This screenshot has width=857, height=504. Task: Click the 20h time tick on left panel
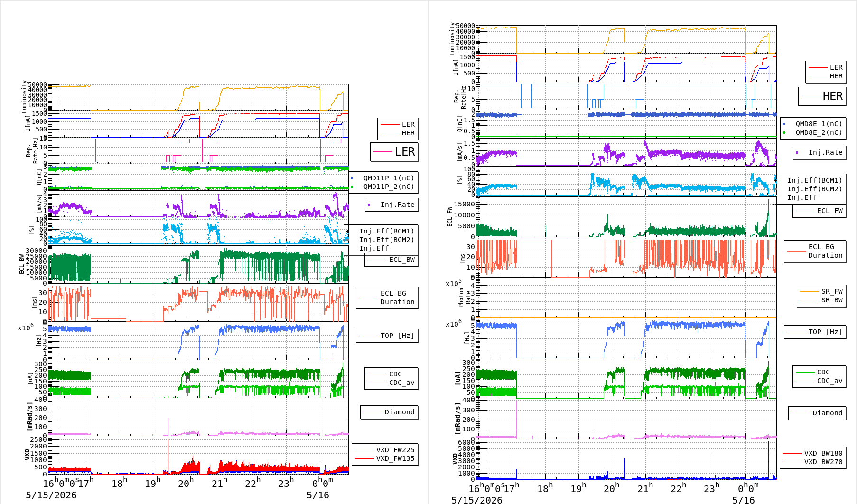[186, 483]
